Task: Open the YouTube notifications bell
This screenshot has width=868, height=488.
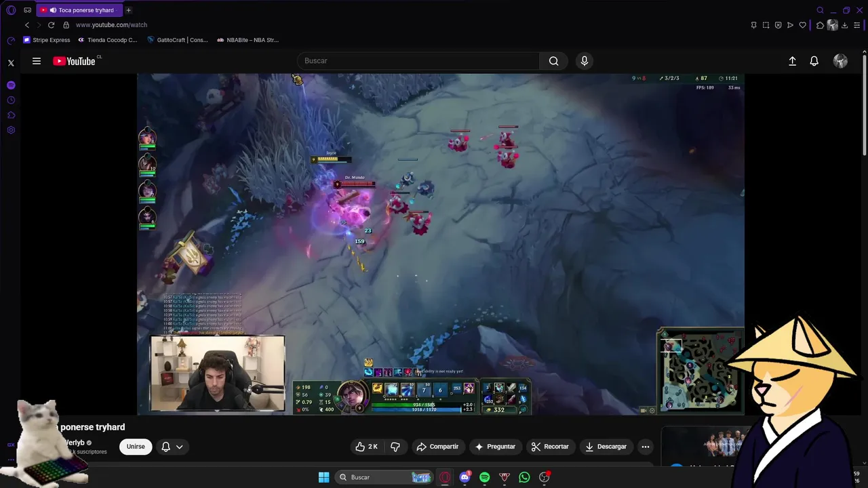Action: tap(814, 61)
